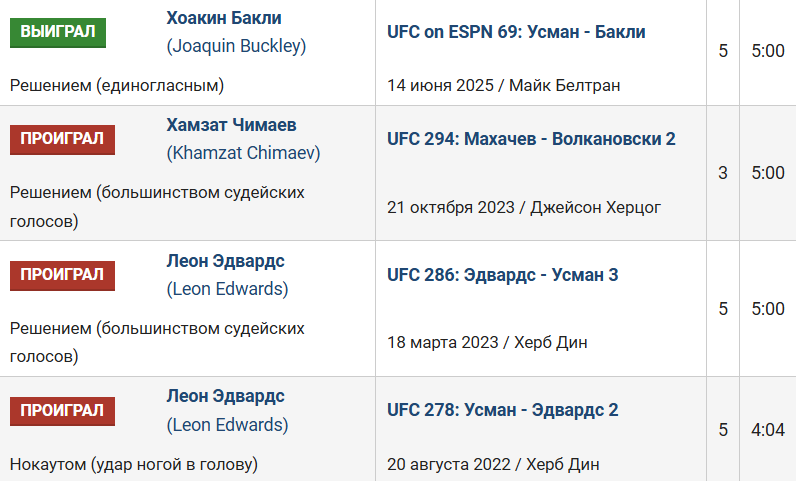Open the UFC 286: Эдвардс - Усман 3 event
Viewport: 796px width, 481px height.
[502, 275]
